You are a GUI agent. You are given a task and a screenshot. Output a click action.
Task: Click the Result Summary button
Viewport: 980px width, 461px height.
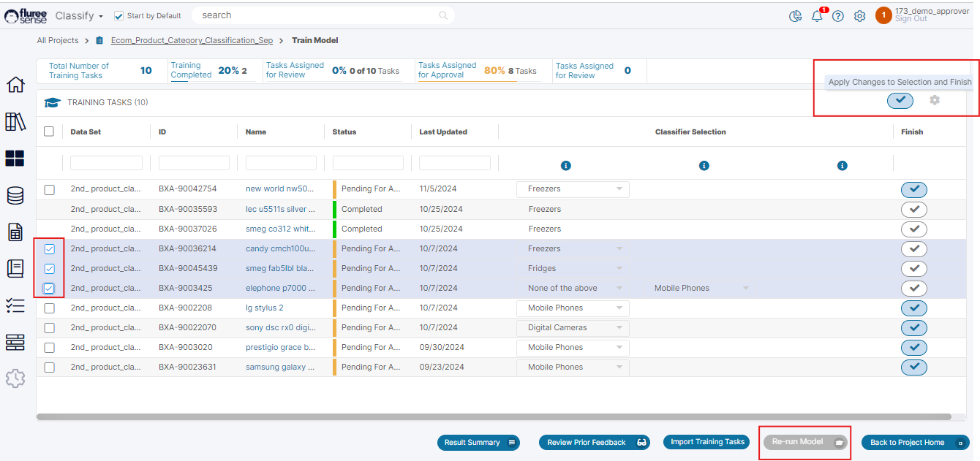click(x=478, y=443)
